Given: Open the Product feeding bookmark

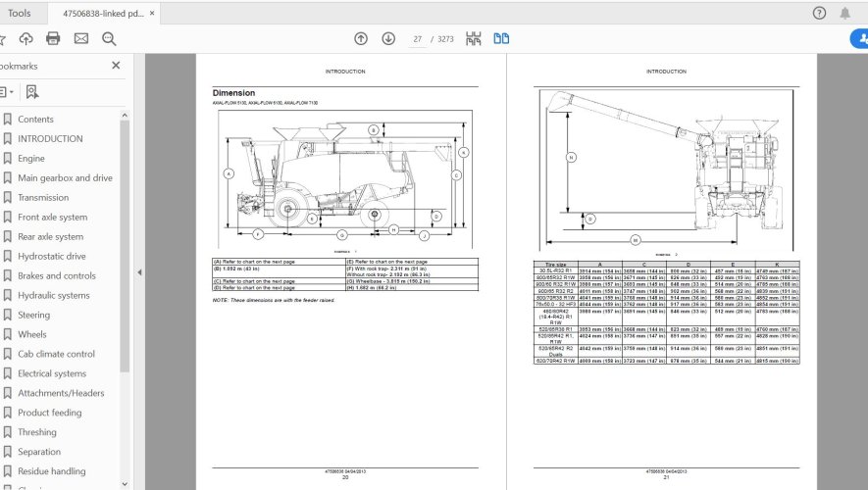Looking at the screenshot, I should 50,413.
